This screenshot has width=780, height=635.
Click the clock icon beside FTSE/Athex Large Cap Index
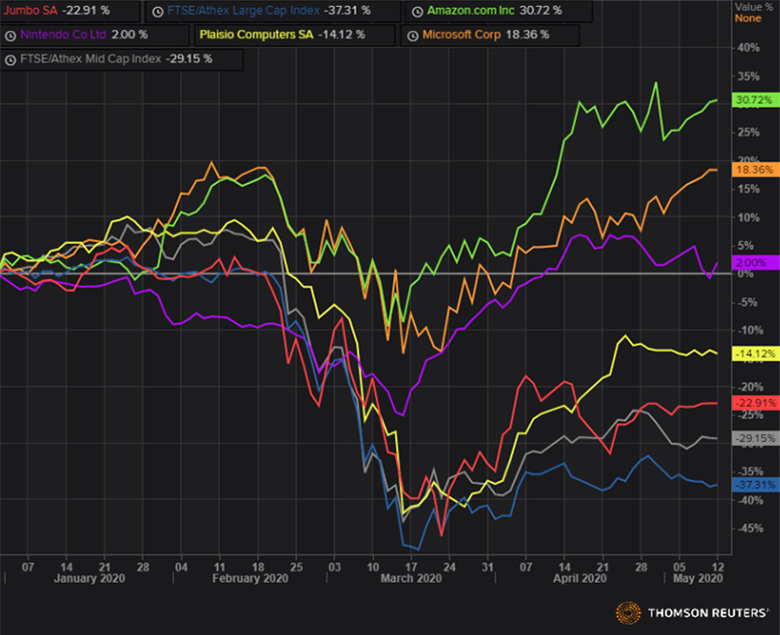[x=158, y=12]
